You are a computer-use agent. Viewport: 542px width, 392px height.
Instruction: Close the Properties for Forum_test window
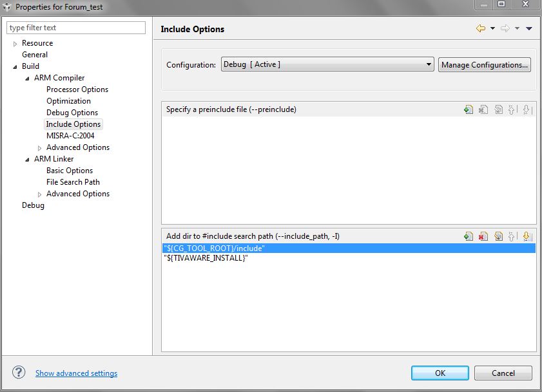pyautogui.click(x=525, y=4)
